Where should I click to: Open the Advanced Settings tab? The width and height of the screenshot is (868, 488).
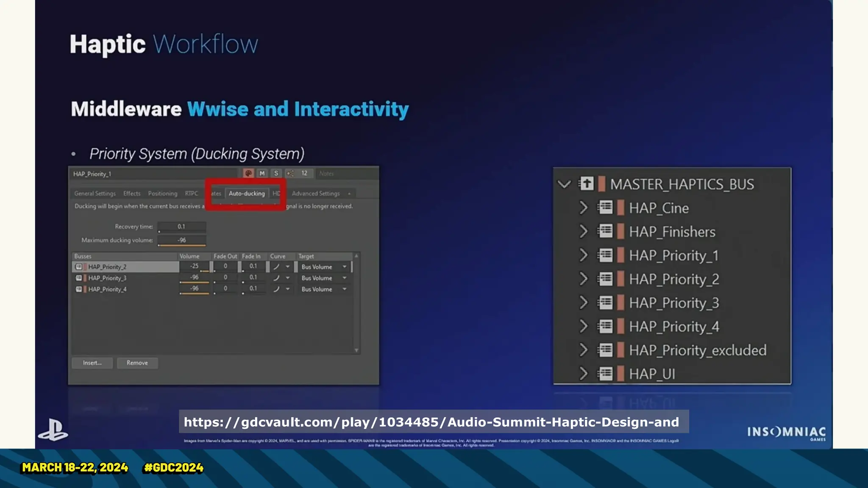pos(316,194)
